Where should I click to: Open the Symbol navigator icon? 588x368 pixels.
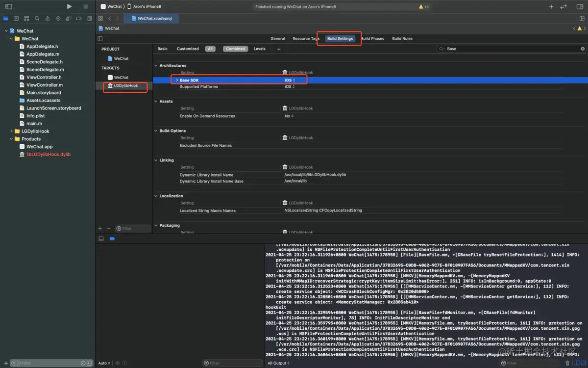(x=26, y=18)
